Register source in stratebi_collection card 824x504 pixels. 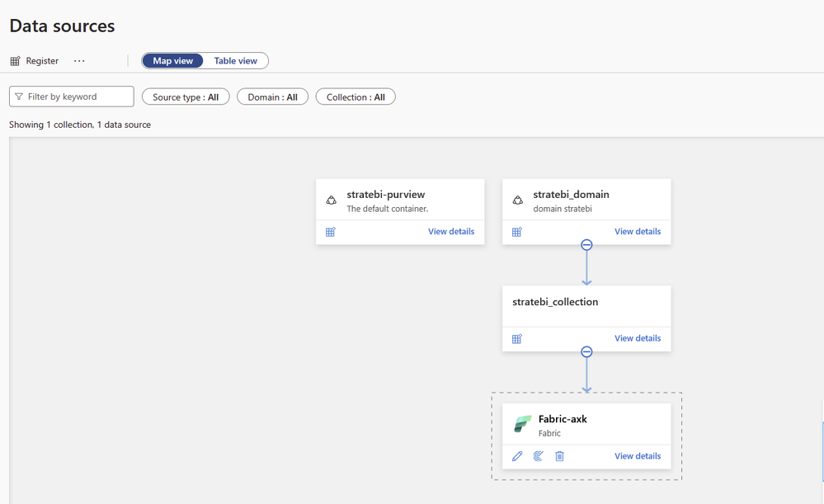click(x=517, y=339)
